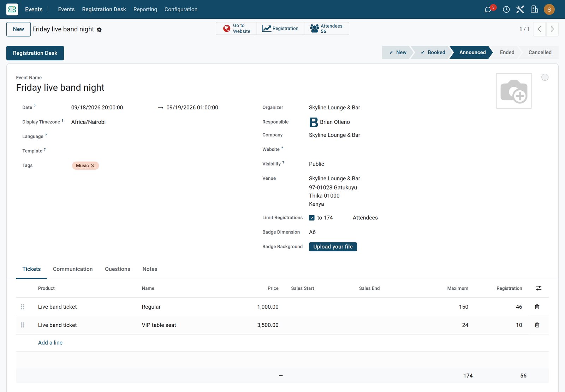The height and width of the screenshot is (392, 565).
Task: Open the gear actions menu beside title
Action: coord(99,30)
